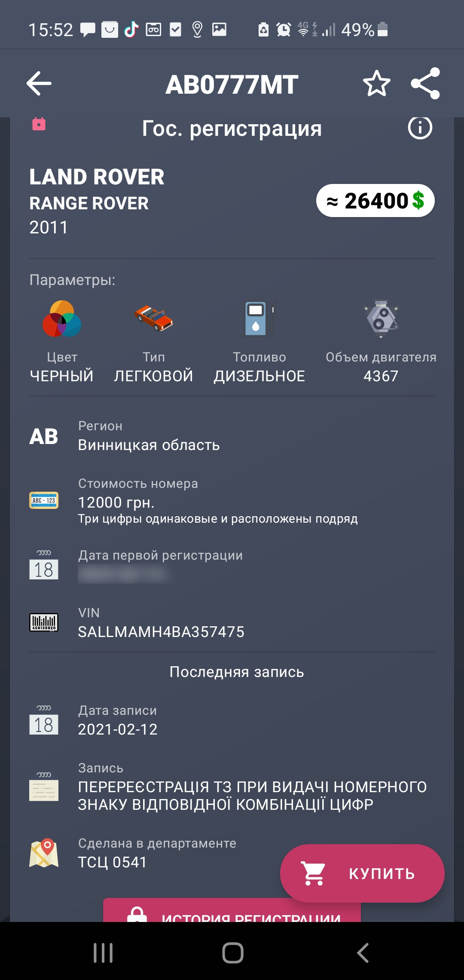The height and width of the screenshot is (980, 464).
Task: Tap the map icon near ТСЦ 0541
Action: click(44, 853)
